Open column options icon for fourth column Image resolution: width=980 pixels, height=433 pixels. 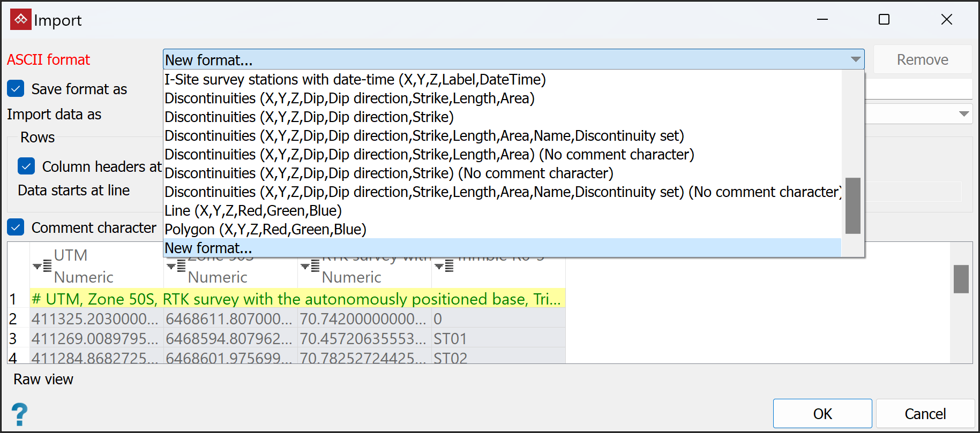tap(444, 265)
